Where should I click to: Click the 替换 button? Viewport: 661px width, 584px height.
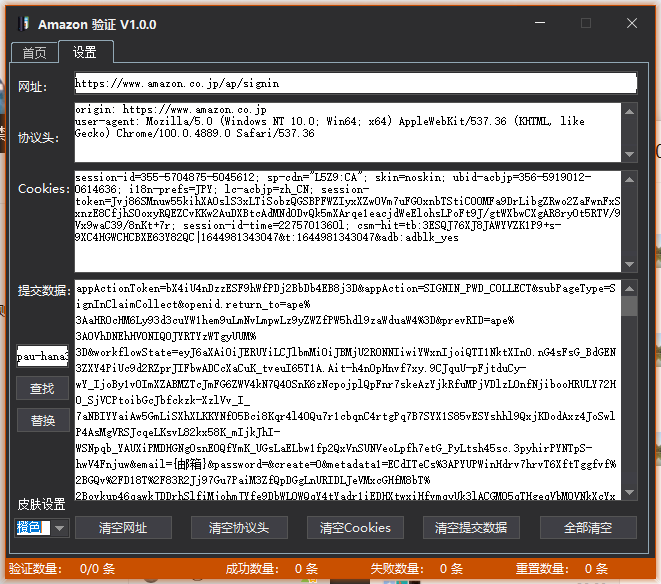click(43, 420)
